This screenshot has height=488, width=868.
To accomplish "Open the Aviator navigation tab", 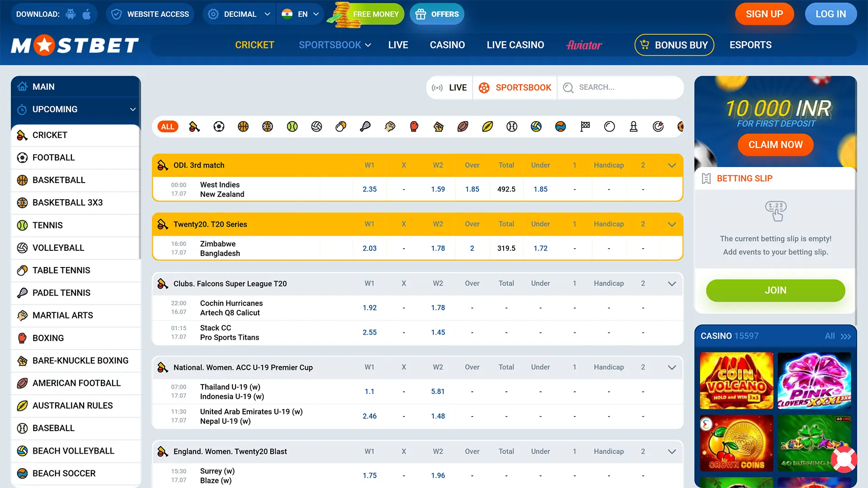I will pyautogui.click(x=584, y=45).
